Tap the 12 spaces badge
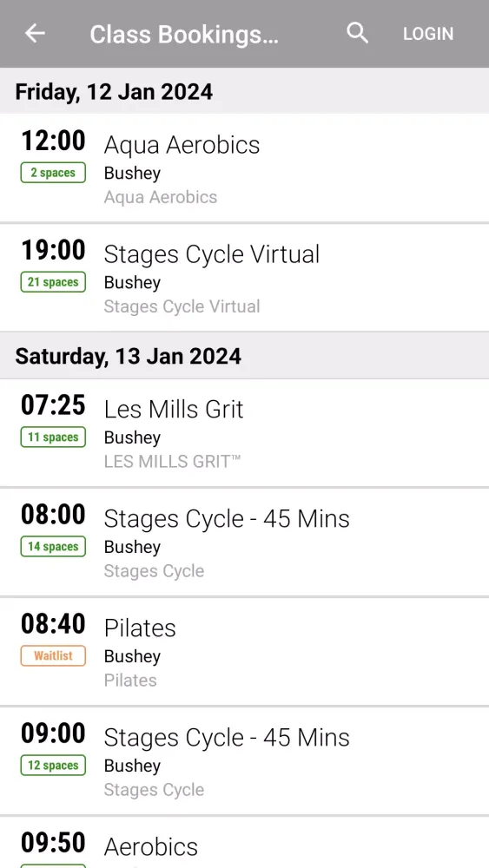The image size is (489, 868). [53, 765]
